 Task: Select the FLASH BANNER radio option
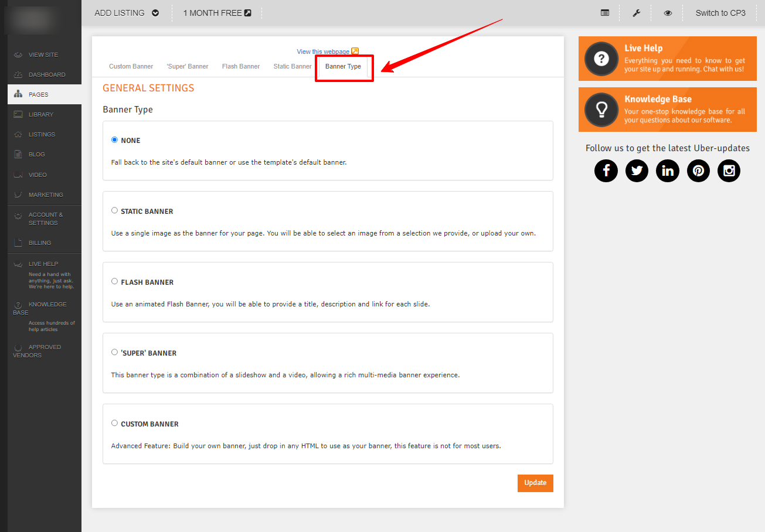(x=114, y=281)
